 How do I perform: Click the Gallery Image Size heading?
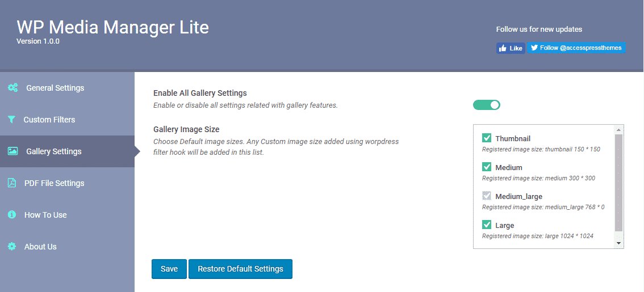186,129
